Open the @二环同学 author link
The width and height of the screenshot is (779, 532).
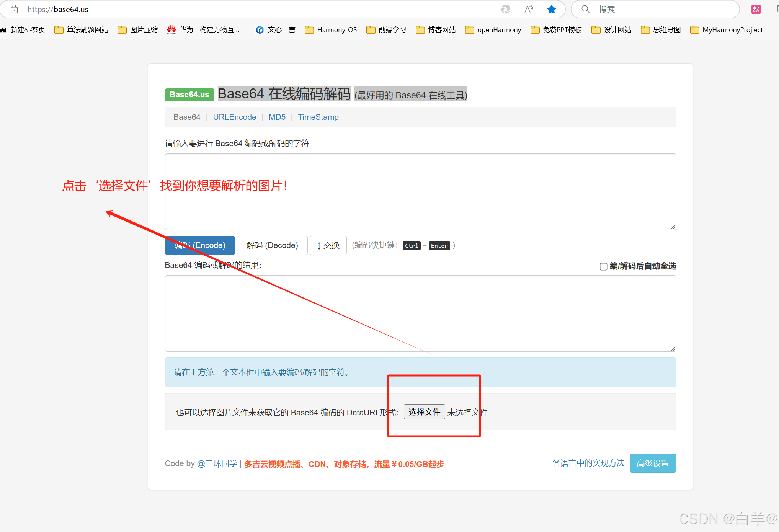[217, 463]
